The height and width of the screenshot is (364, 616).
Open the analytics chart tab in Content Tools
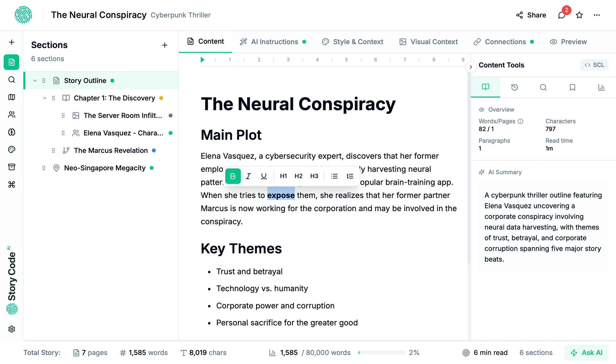[601, 87]
